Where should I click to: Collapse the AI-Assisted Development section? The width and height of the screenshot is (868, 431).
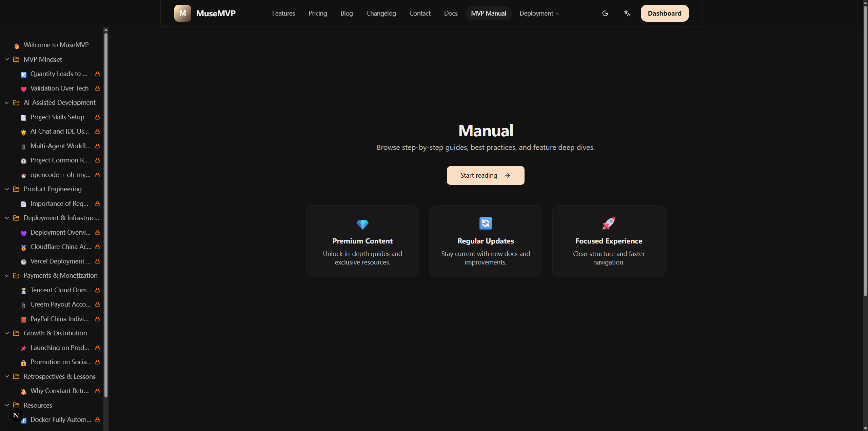(7, 102)
